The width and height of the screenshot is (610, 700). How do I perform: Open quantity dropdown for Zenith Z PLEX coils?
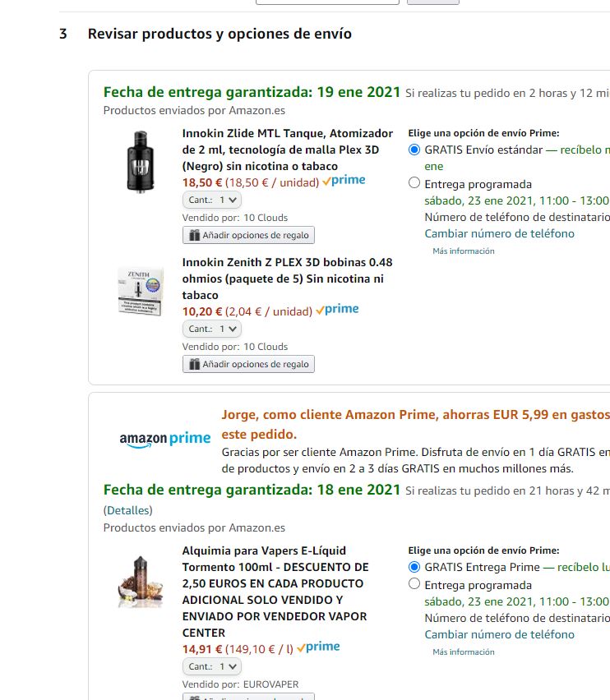point(212,329)
